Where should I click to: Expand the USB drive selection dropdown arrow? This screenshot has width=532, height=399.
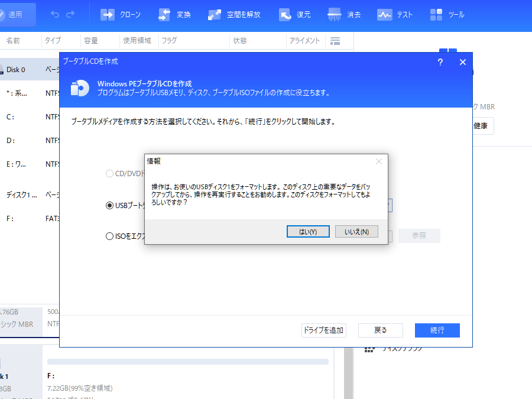tap(390, 205)
